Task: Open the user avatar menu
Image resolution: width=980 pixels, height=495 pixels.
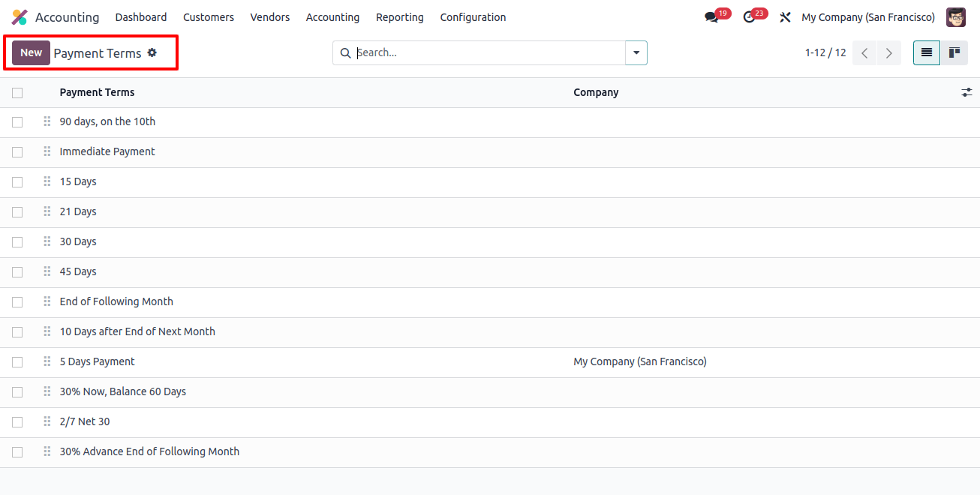Action: 956,17
